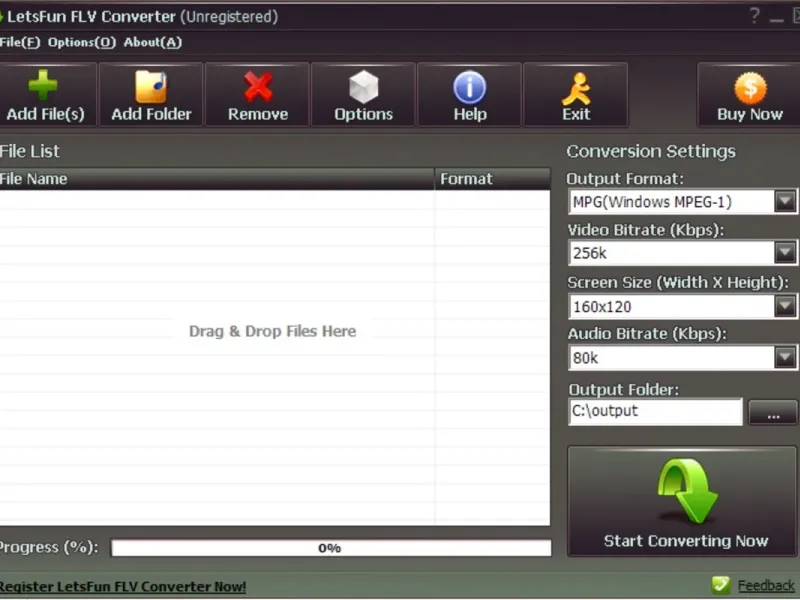This screenshot has width=800, height=600.
Task: Open the About(A) menu
Action: coord(153,42)
